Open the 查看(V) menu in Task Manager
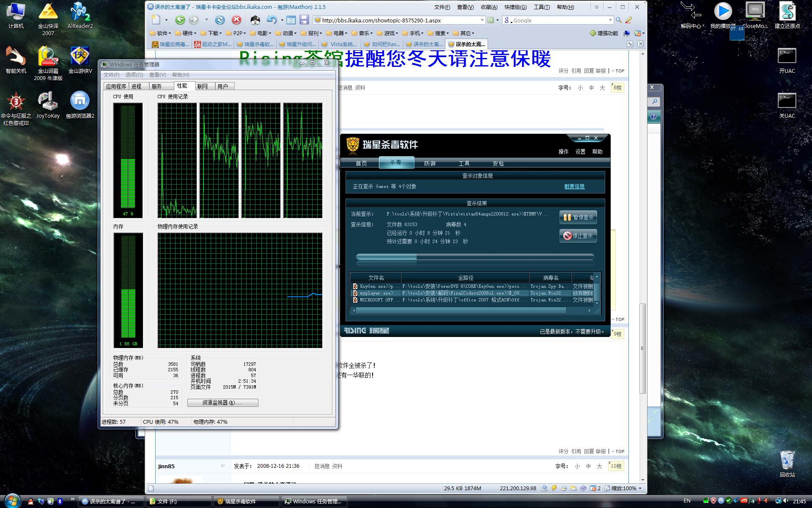Image resolution: width=812 pixels, height=508 pixels. tap(157, 75)
